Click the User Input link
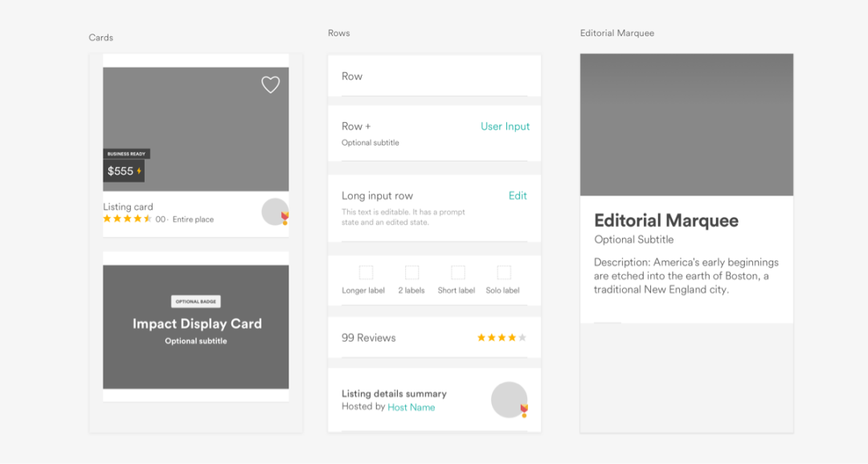 [x=505, y=126]
